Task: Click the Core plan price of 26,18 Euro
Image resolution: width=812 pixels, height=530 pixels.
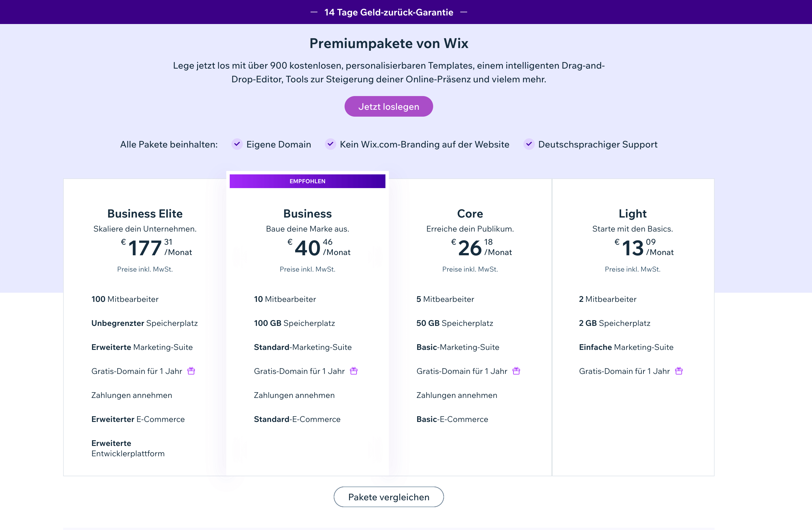Action: pyautogui.click(x=470, y=248)
